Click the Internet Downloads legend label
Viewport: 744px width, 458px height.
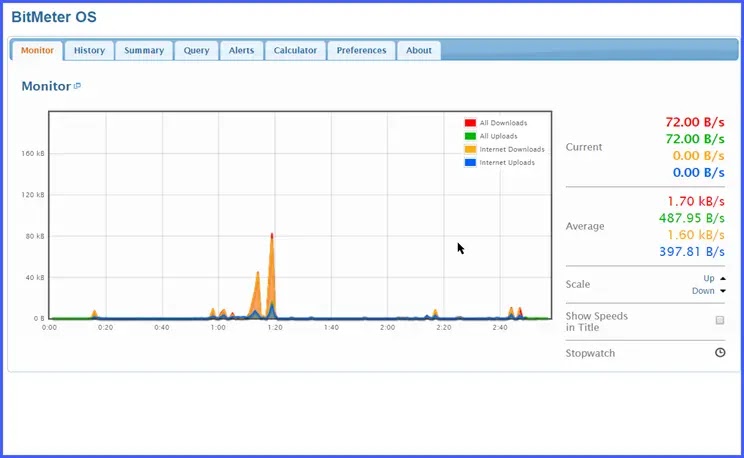tap(512, 150)
